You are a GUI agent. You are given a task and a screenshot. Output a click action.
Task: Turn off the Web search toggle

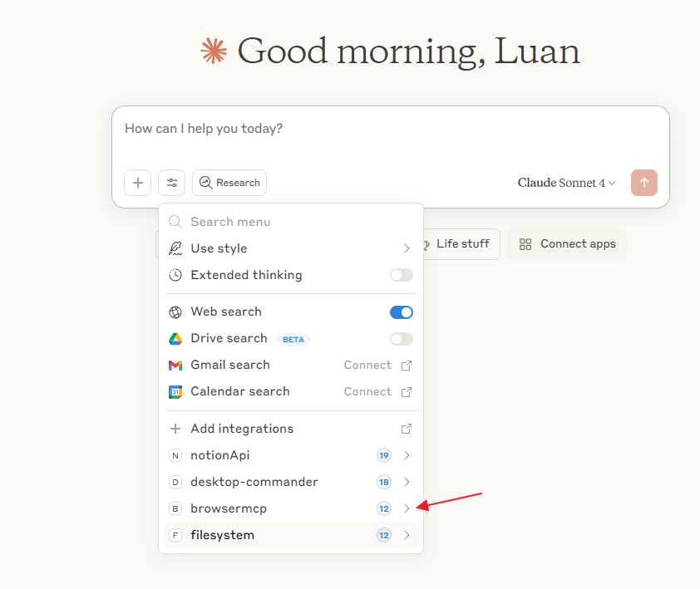[x=401, y=312]
